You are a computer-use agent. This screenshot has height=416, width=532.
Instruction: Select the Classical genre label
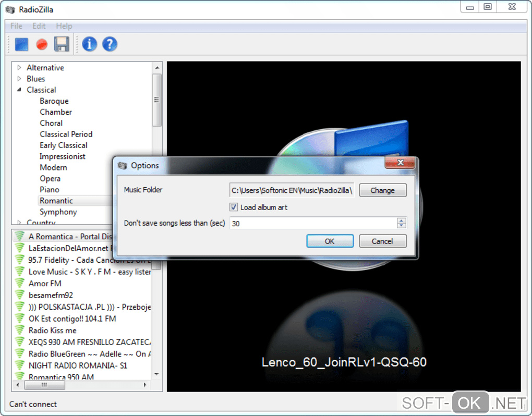pyautogui.click(x=41, y=90)
